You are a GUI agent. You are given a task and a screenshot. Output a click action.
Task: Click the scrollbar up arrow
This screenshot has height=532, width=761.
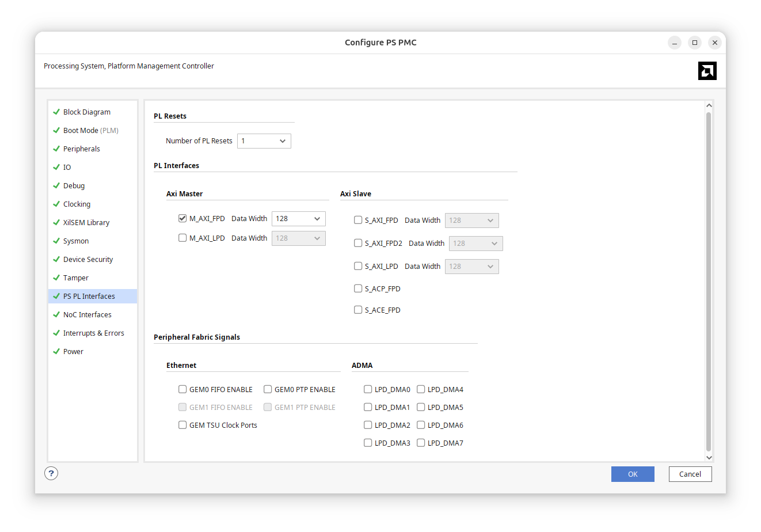tap(709, 105)
